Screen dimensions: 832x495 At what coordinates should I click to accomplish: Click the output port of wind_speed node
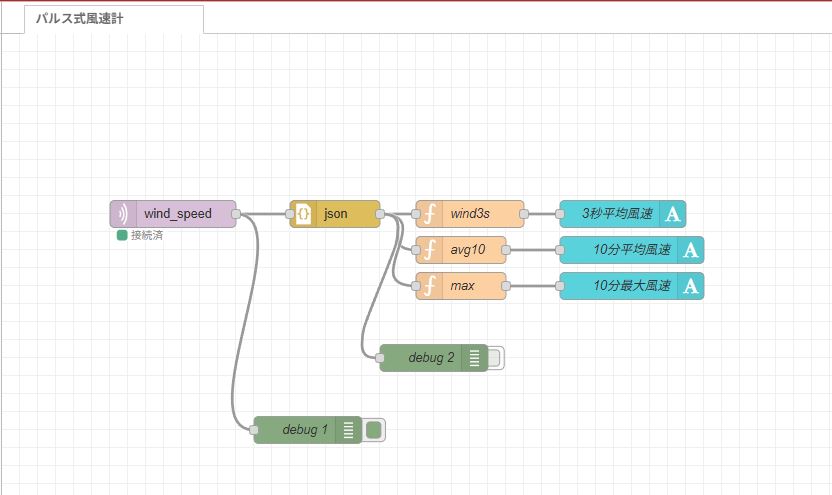(x=236, y=214)
